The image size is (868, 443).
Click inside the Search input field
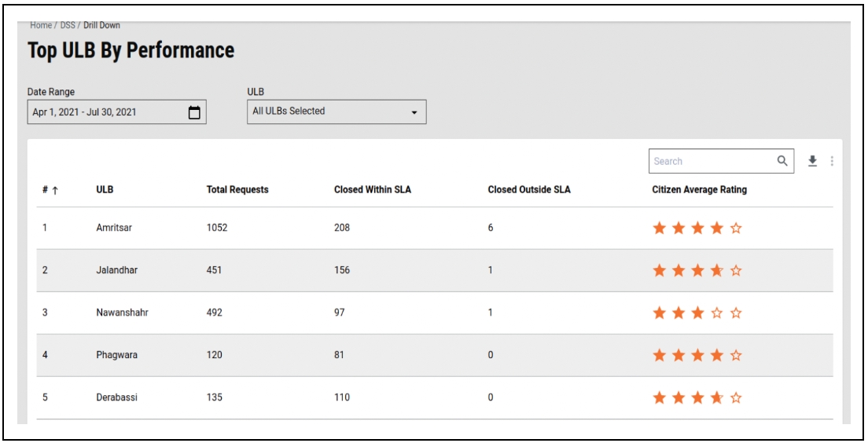[712, 161]
